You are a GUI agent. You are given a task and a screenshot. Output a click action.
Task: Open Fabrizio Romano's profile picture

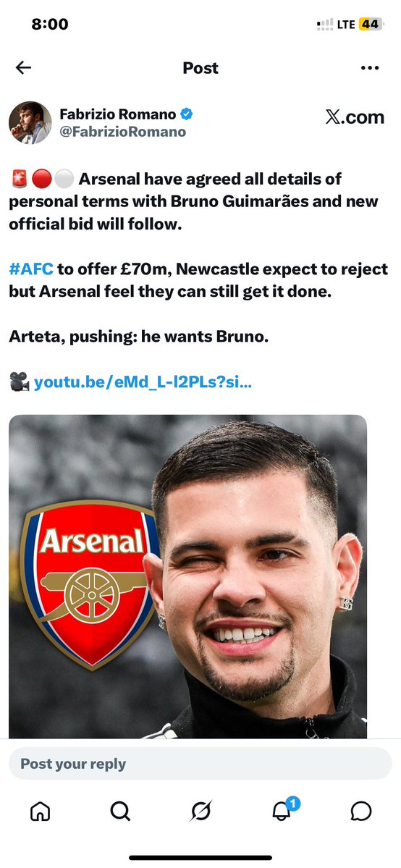(30, 123)
